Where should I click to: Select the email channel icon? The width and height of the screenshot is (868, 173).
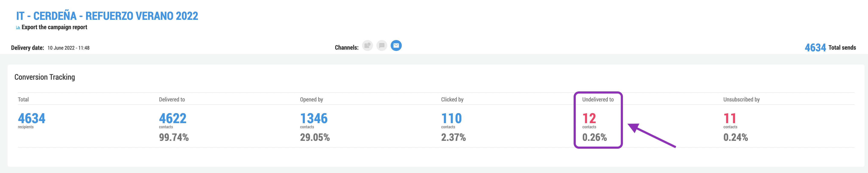pyautogui.click(x=396, y=45)
